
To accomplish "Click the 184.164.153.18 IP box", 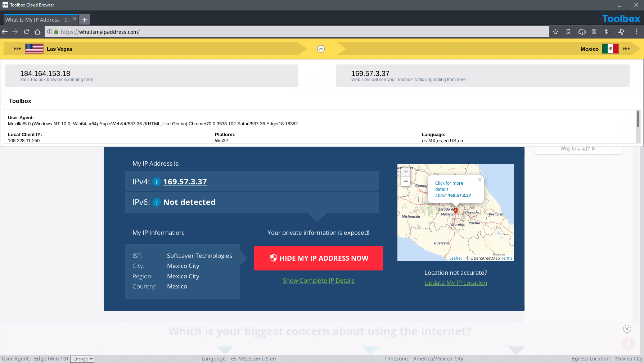I will click(x=152, y=76).
